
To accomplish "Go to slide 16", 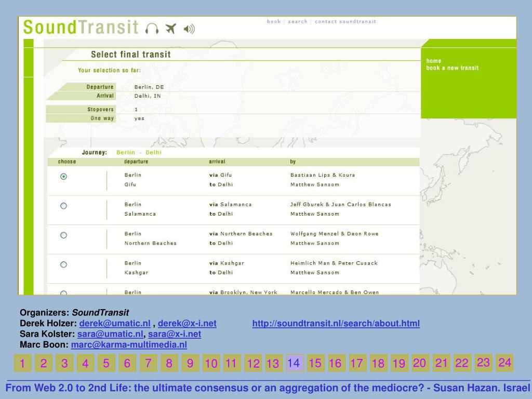I will pos(337,363).
